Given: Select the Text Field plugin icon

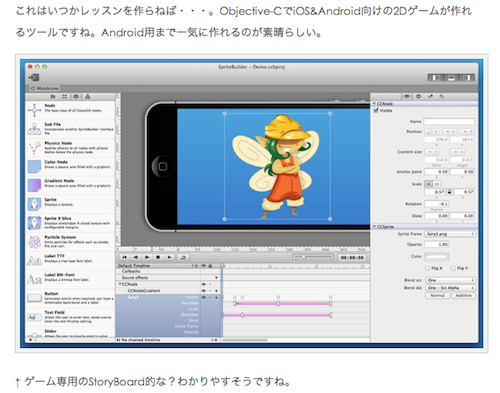Looking at the screenshot, I should point(34,317).
